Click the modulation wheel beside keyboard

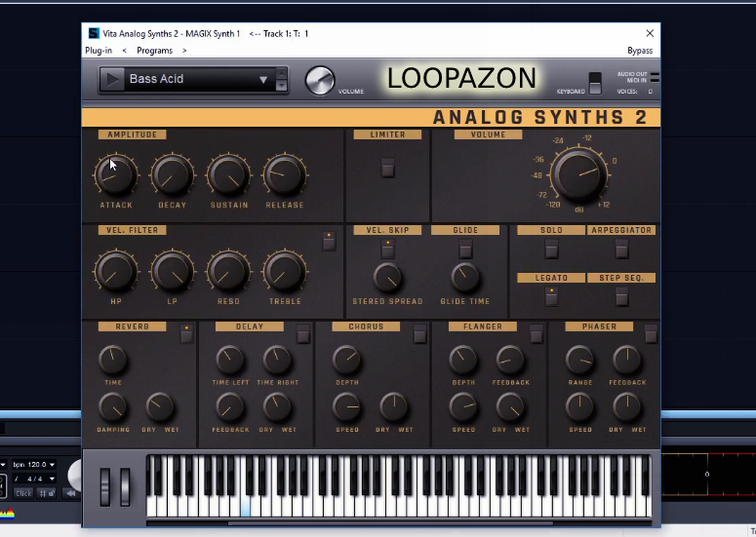point(125,486)
